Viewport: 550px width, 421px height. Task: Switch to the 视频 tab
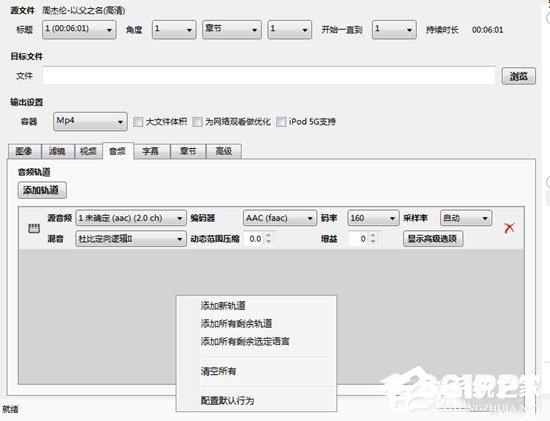[x=88, y=151]
